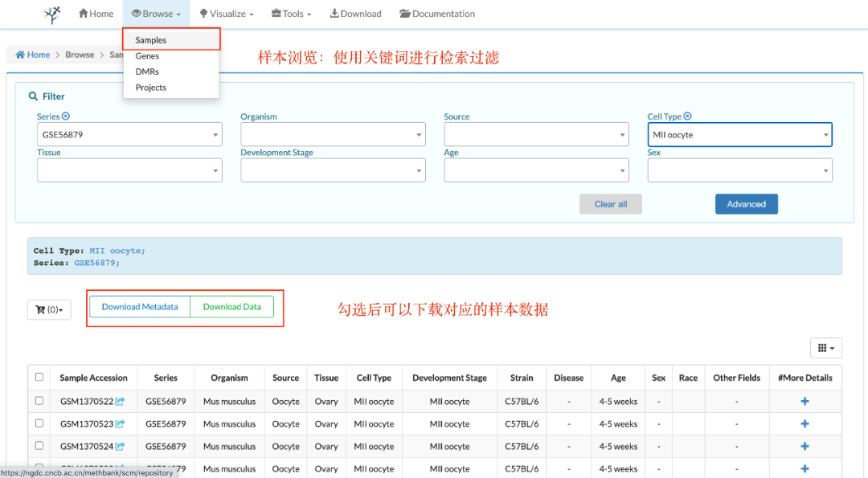Viewport: 868px width, 478px height.
Task: Open the Tissue filter dropdown
Action: point(129,170)
